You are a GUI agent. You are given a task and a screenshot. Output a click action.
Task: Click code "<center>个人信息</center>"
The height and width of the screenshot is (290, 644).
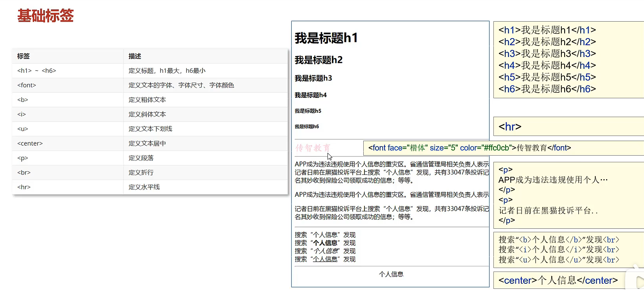[558, 280]
